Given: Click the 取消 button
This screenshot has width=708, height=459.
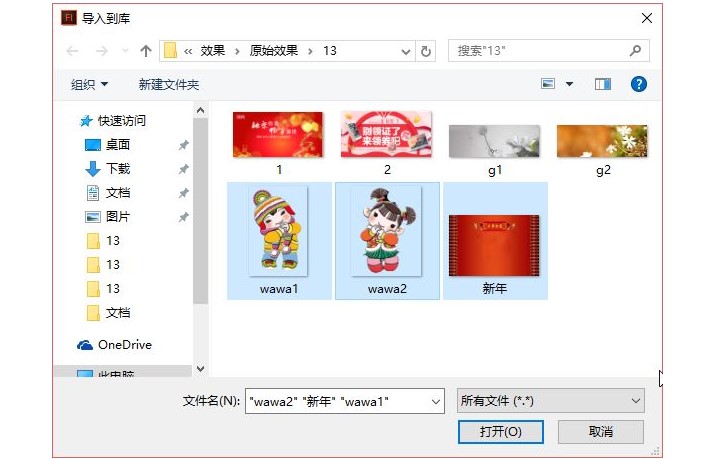Looking at the screenshot, I should [600, 432].
